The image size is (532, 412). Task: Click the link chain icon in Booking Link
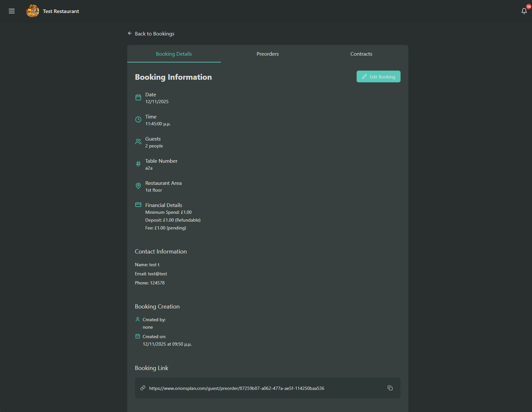(x=143, y=388)
